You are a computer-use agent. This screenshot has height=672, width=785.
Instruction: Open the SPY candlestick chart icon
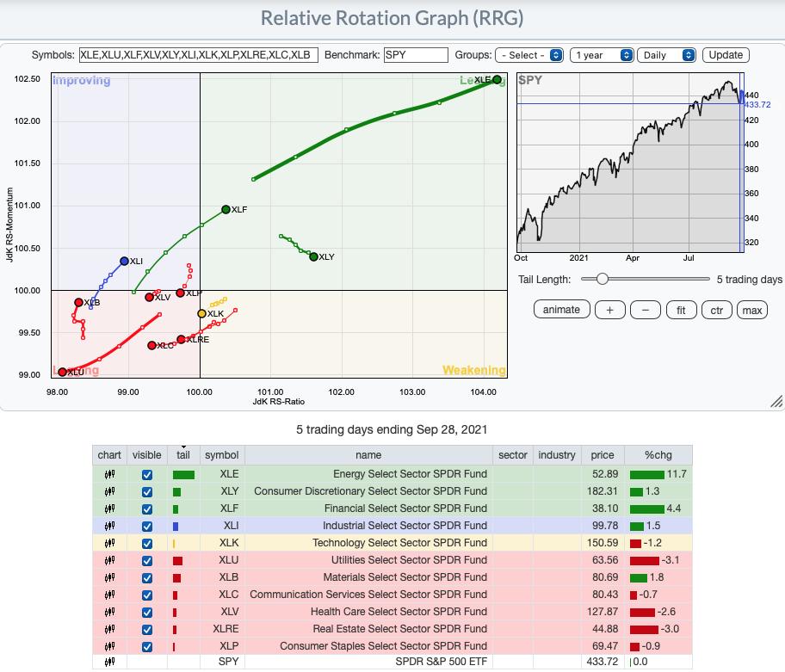[x=109, y=662]
